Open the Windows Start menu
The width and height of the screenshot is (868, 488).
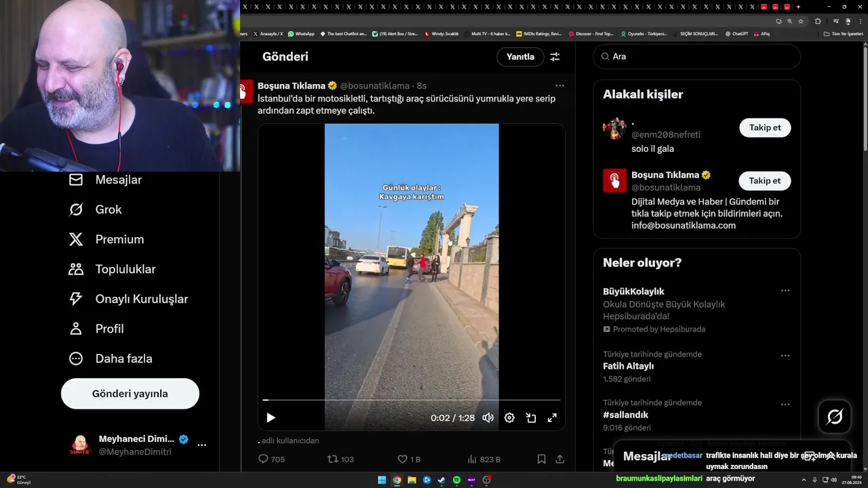click(382, 480)
